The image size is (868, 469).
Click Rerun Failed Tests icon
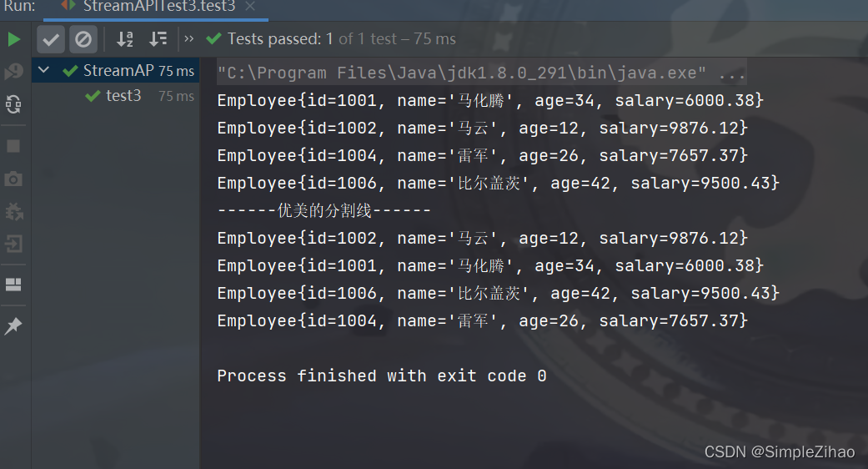coord(13,71)
